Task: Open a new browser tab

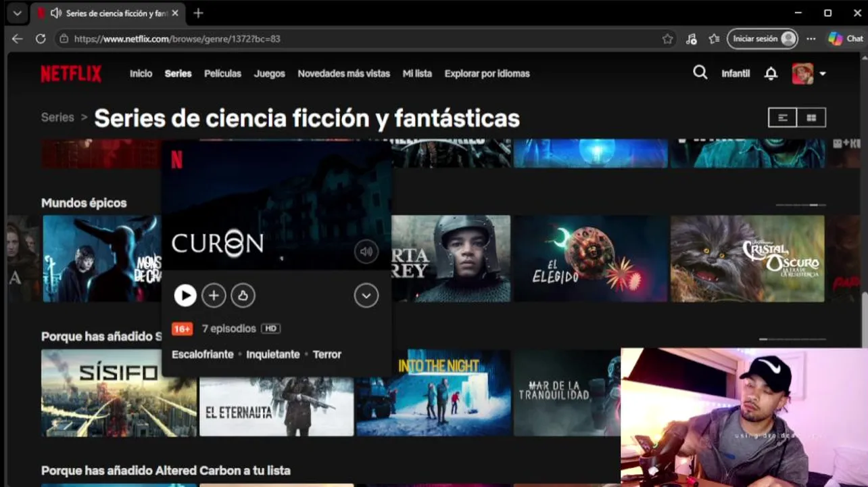Action: (x=198, y=13)
